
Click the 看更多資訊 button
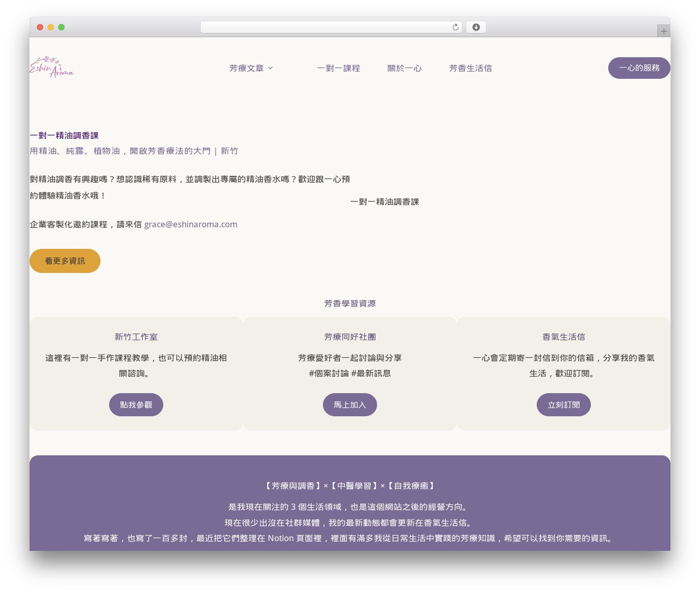pyautogui.click(x=65, y=261)
